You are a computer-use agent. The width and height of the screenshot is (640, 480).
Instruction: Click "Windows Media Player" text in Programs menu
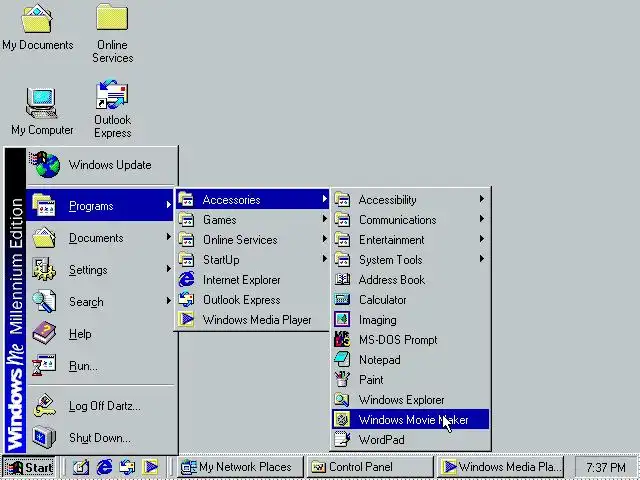pyautogui.click(x=257, y=320)
